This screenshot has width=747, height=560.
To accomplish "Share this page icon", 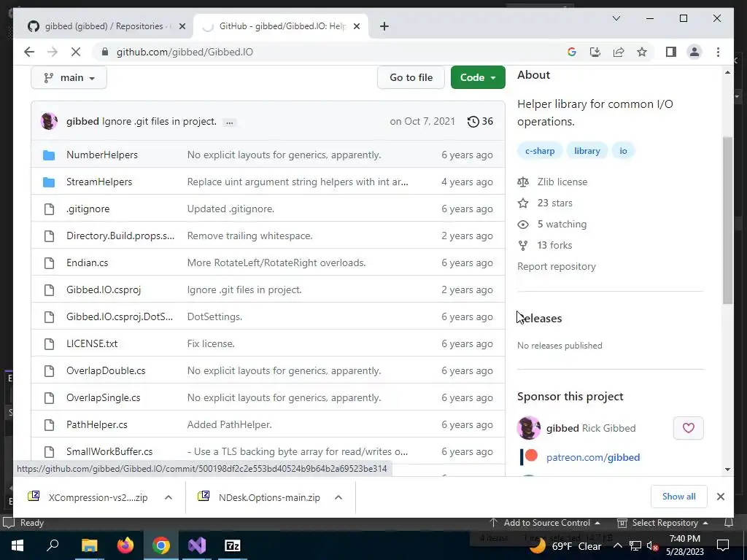I will coord(619,52).
